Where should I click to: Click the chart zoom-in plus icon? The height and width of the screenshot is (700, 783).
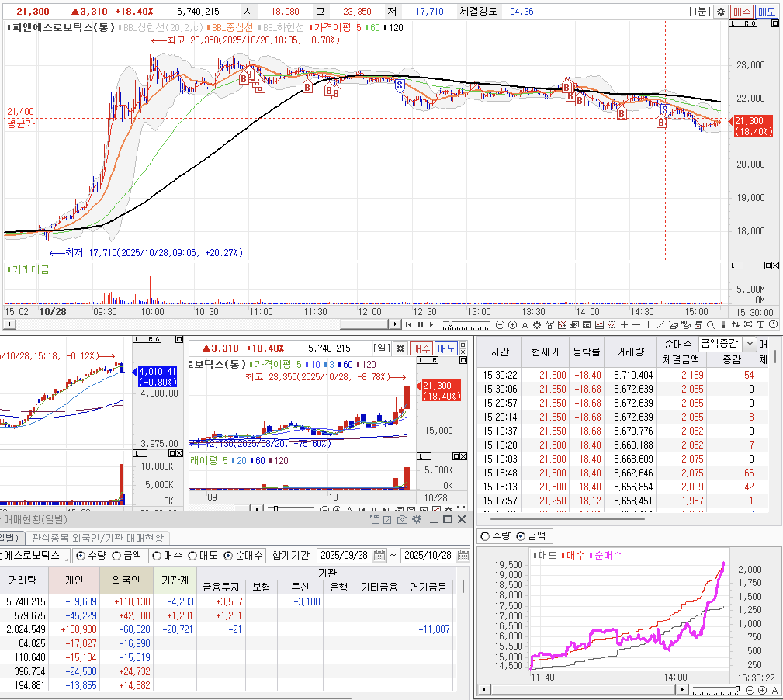513,325
